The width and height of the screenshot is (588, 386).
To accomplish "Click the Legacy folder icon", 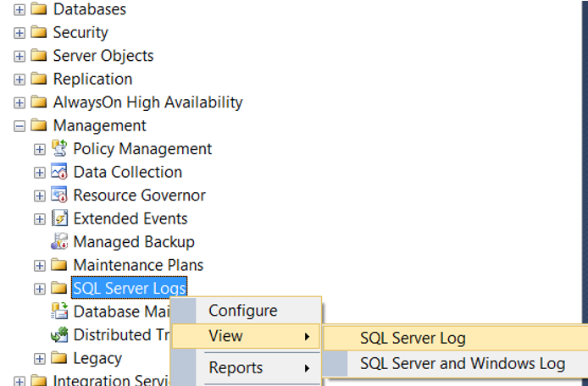I will (x=58, y=357).
